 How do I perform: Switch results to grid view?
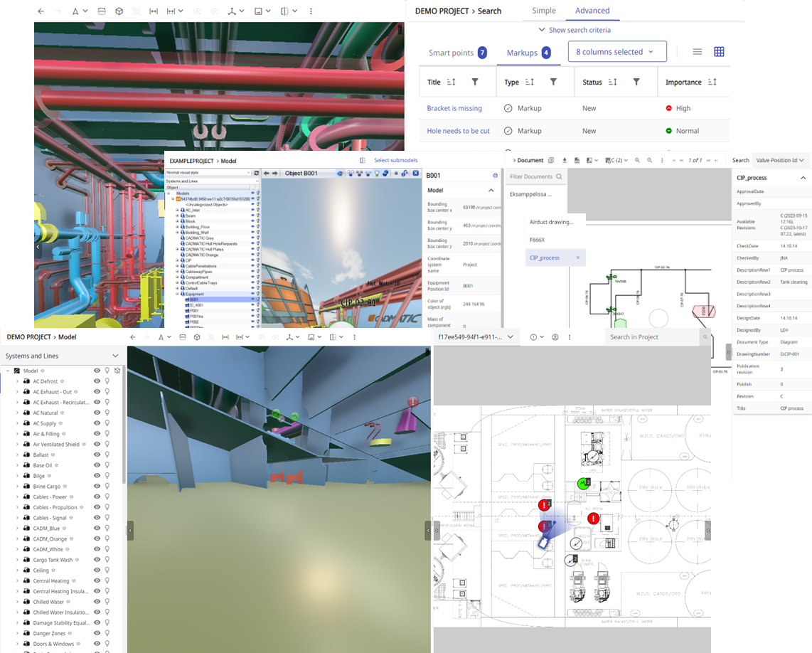tap(719, 52)
